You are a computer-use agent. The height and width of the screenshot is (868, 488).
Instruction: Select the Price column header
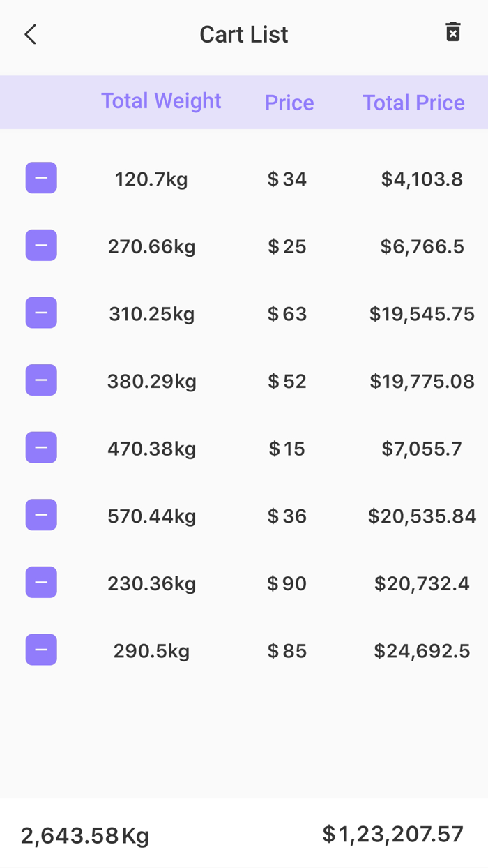[x=289, y=103]
